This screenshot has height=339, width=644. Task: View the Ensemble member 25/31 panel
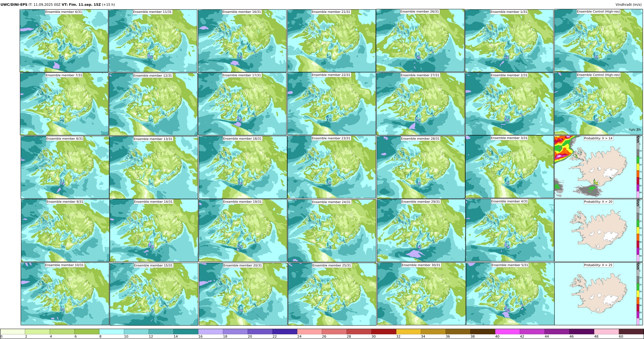point(332,294)
